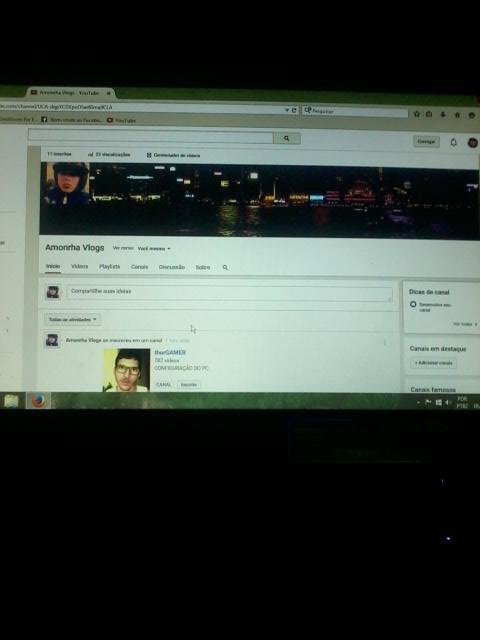Click the inscritos subscriber count

coord(59,154)
